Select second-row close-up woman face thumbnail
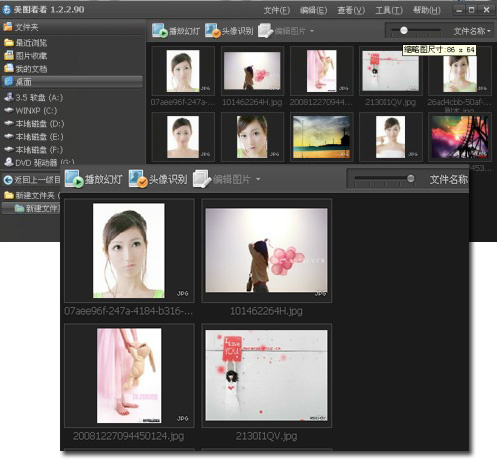Screen dimensions: 497x459 tap(252, 137)
